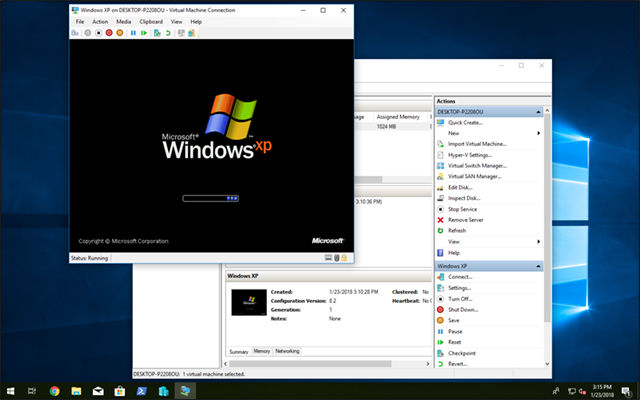Click Windows Start button on taskbar

click(x=11, y=391)
